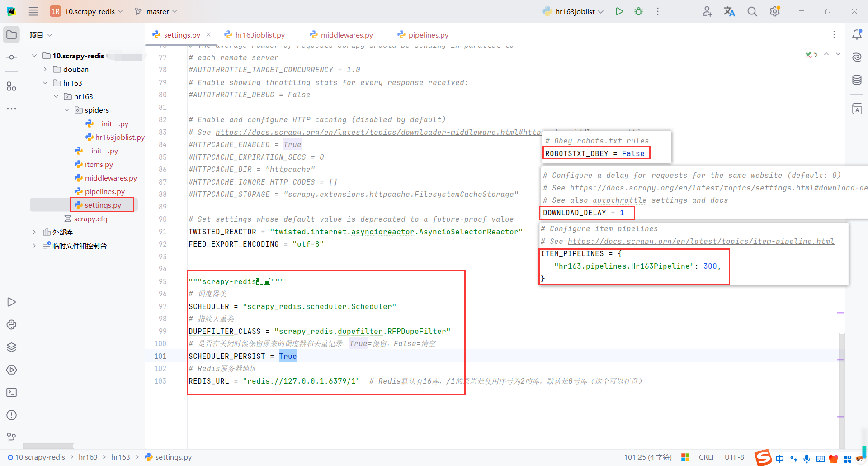Open the translation tool icon

[729, 11]
